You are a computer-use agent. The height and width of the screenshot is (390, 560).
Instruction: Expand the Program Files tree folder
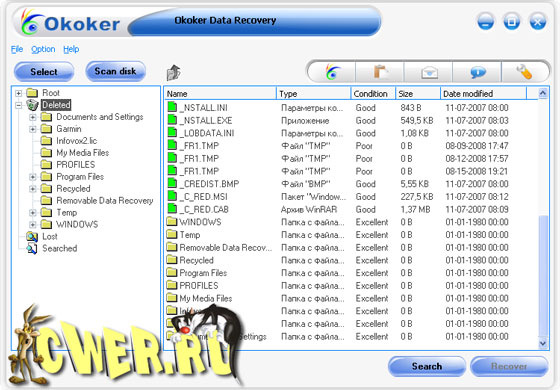coord(32,177)
